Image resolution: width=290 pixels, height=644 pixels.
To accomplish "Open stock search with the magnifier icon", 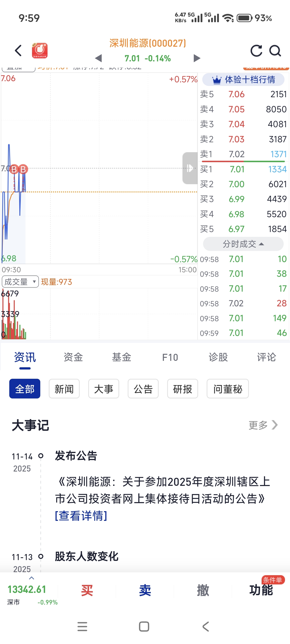I will click(x=275, y=51).
